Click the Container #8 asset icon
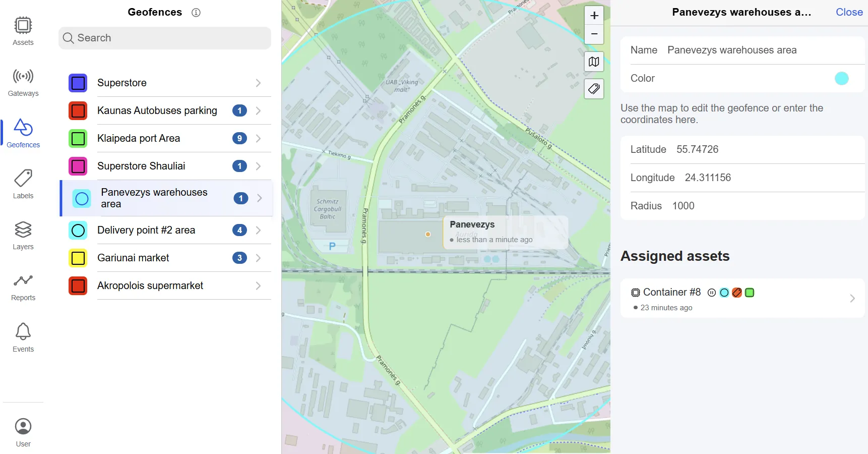The height and width of the screenshot is (454, 868). click(x=636, y=293)
